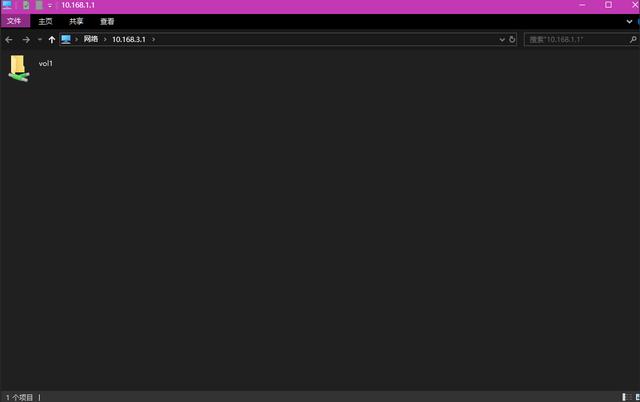This screenshot has width=640, height=402.
Task: Switch to details view in status bar
Action: point(627,397)
